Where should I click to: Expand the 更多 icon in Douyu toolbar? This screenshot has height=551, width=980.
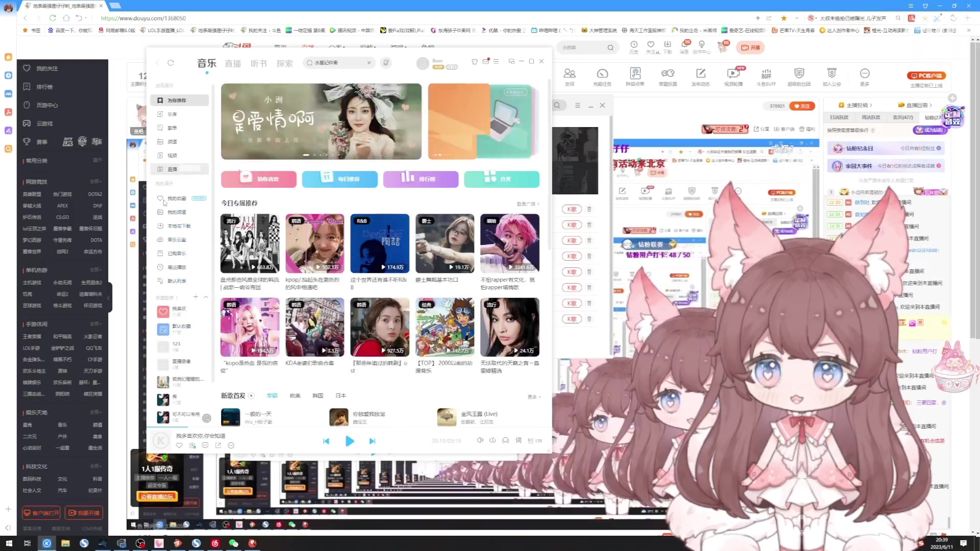pos(864,77)
